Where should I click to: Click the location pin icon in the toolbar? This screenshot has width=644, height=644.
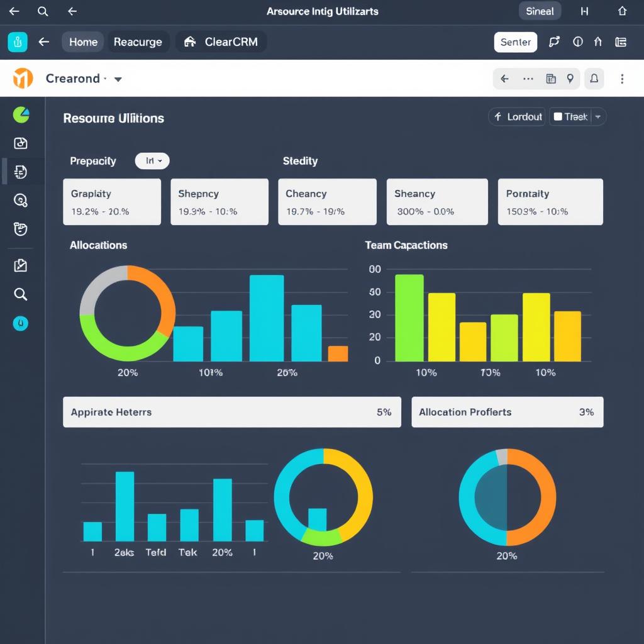[x=570, y=79]
